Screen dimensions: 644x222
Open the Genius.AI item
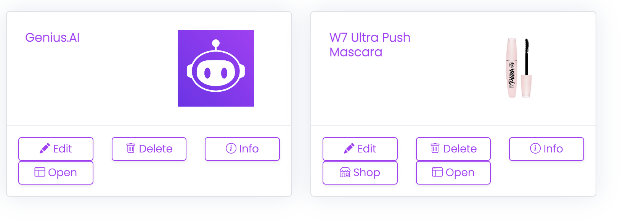56,173
